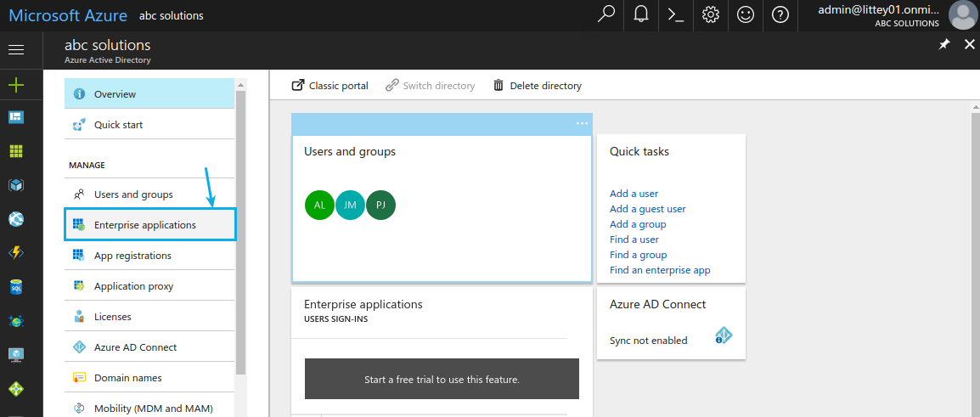
Task: Open the Azure AD Connect tile
Action: pos(671,323)
